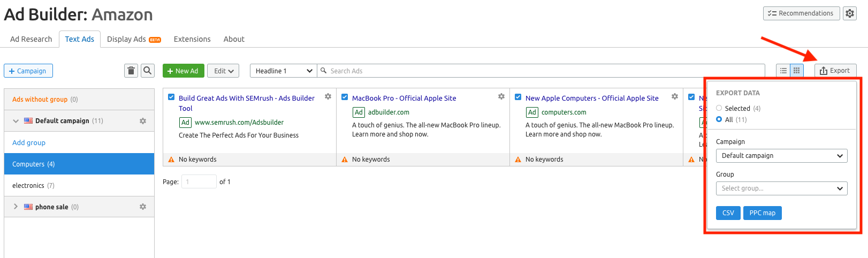Screen dimensions: 868x258
Task: Collapse the Default campaign tree
Action: click(x=16, y=121)
